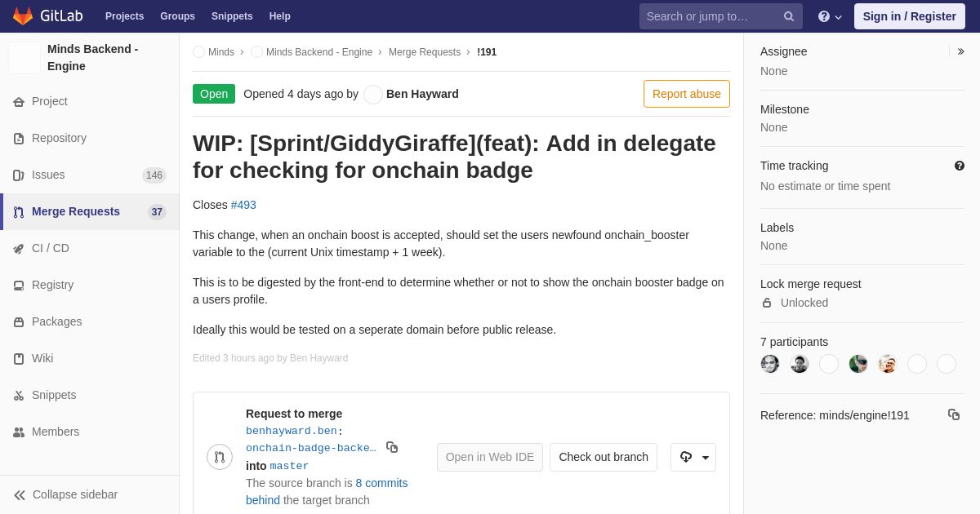Click the Project home icon

[x=19, y=102]
